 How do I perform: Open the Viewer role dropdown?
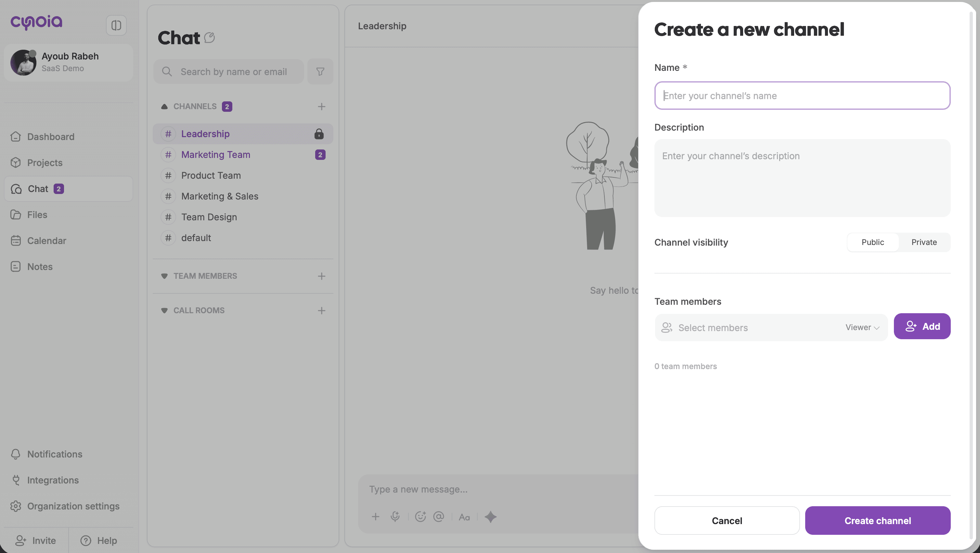(862, 328)
